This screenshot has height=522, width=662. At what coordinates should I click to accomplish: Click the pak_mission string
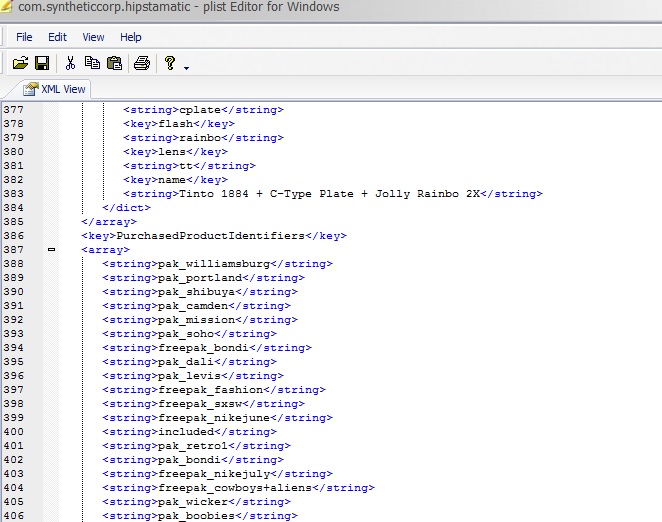200,320
